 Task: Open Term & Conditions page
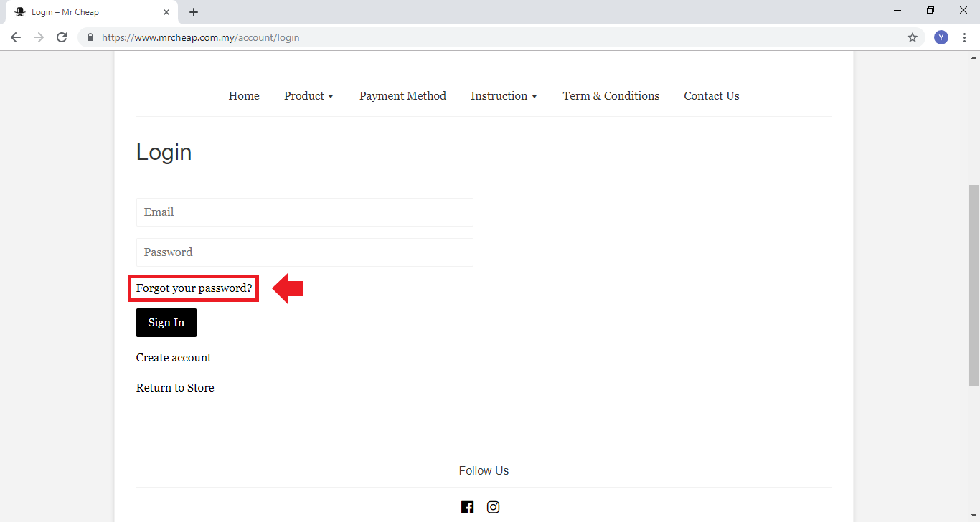611,96
